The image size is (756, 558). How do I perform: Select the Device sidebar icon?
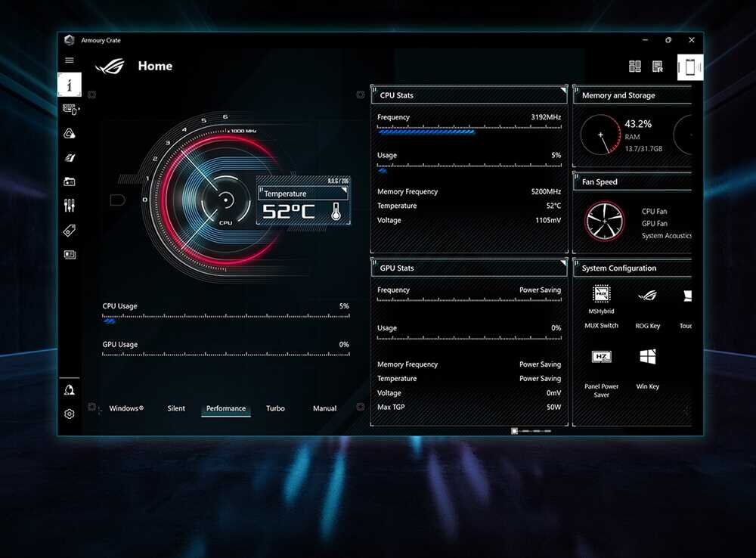click(70, 109)
